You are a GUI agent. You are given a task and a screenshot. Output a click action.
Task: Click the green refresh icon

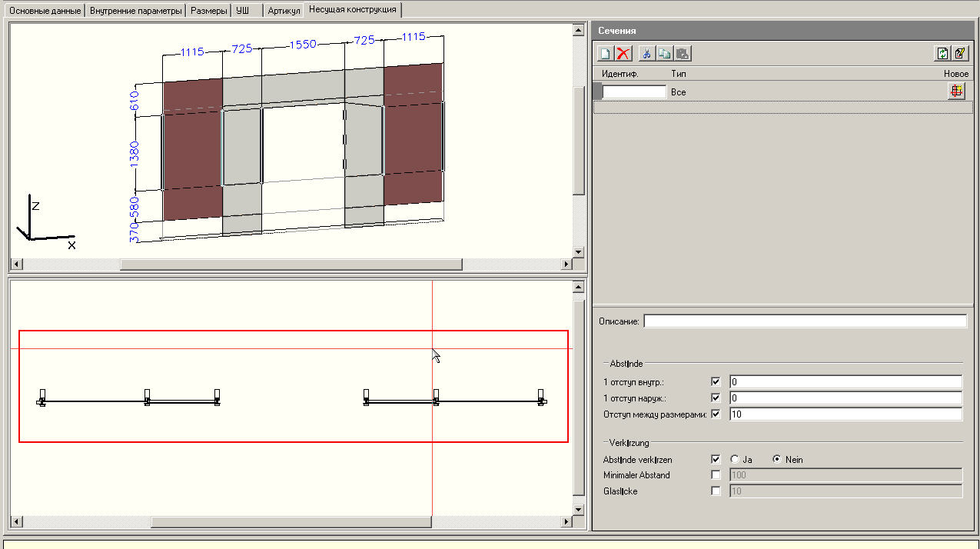pyautogui.click(x=942, y=54)
